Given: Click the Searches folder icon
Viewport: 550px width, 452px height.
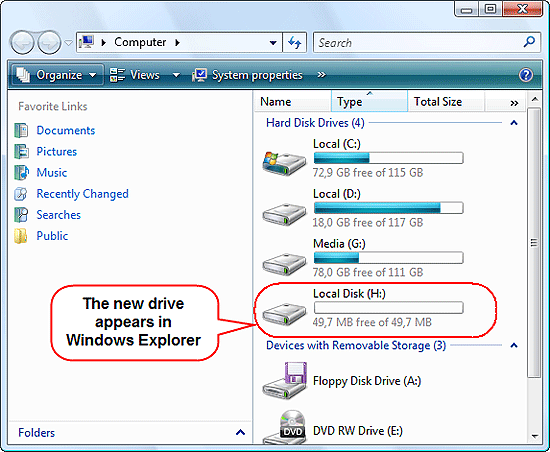Looking at the screenshot, I should click(21, 215).
